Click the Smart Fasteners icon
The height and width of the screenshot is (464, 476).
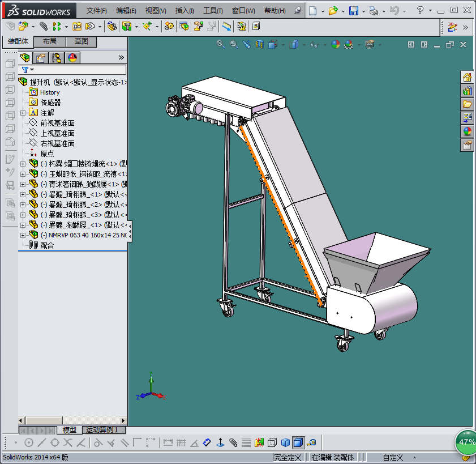click(x=77, y=27)
